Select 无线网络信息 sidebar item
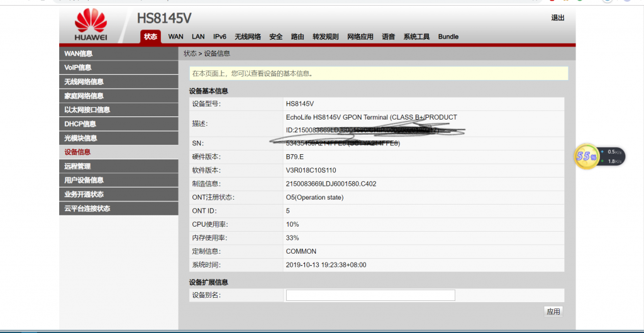Viewport: 644px width, 333px height. [x=119, y=82]
